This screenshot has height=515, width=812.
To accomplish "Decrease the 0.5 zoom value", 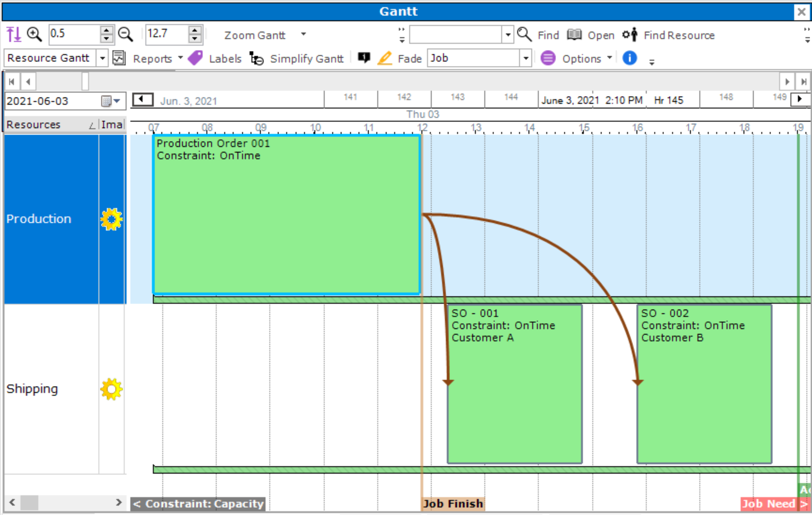I will [x=107, y=39].
